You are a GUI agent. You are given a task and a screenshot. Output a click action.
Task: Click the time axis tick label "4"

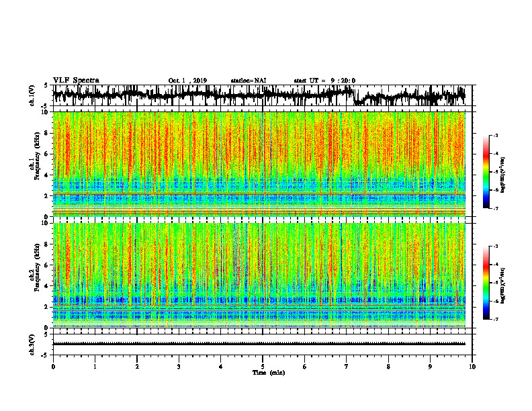(220, 367)
